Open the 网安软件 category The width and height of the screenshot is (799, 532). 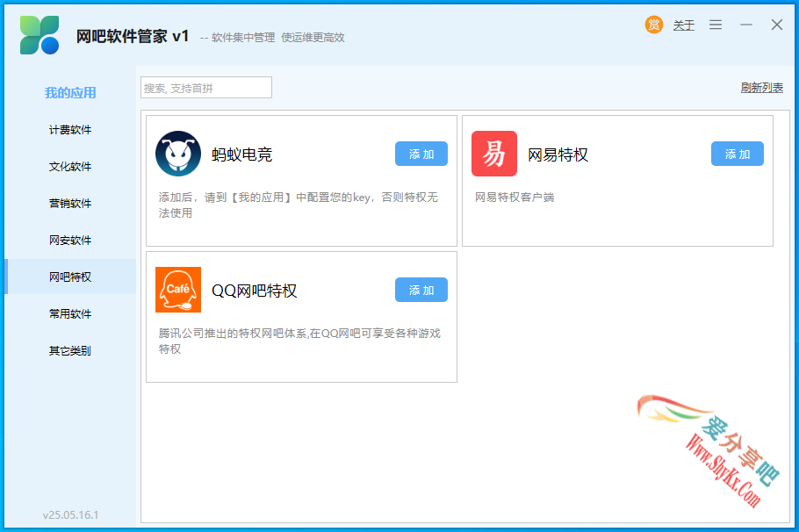point(70,240)
